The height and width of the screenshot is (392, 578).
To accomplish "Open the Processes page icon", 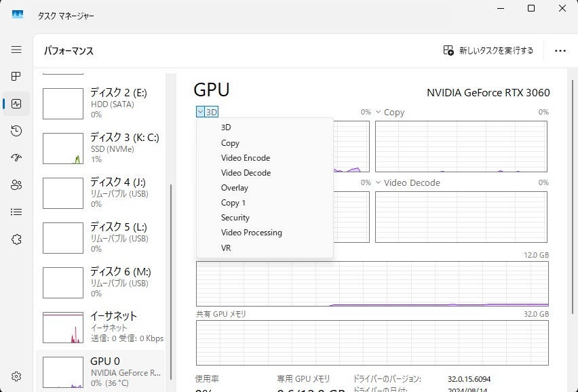I will tap(16, 76).
